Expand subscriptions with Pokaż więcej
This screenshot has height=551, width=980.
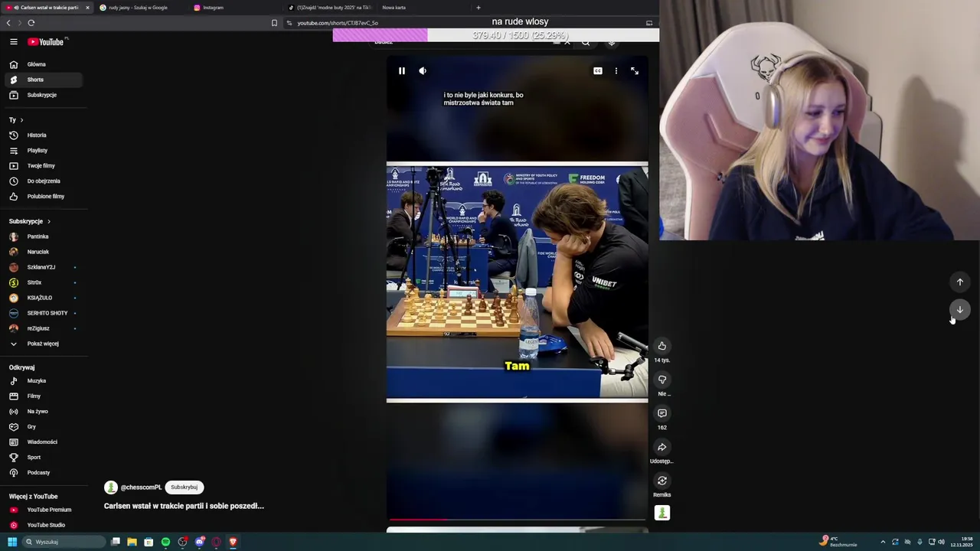[44, 344]
